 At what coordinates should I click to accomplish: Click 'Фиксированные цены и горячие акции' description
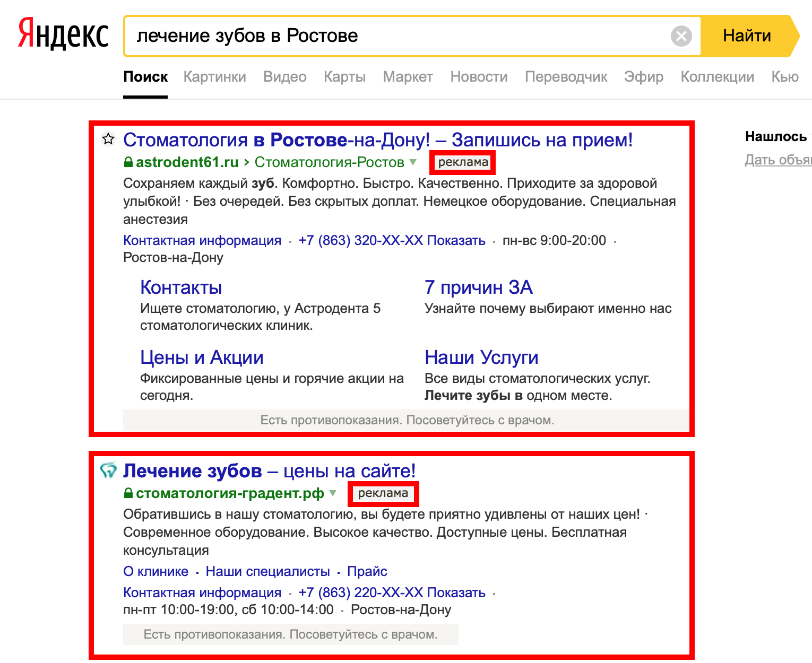(x=272, y=387)
